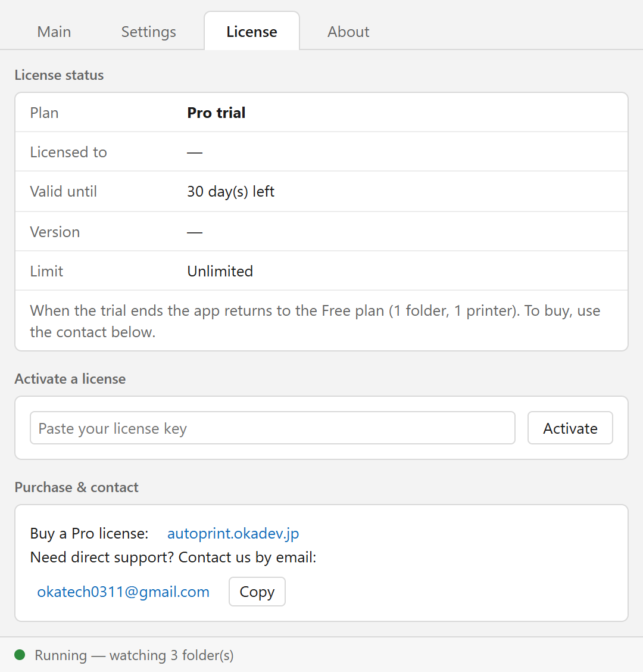Click the 'Activate a license' heading
643x672 pixels.
pos(70,379)
